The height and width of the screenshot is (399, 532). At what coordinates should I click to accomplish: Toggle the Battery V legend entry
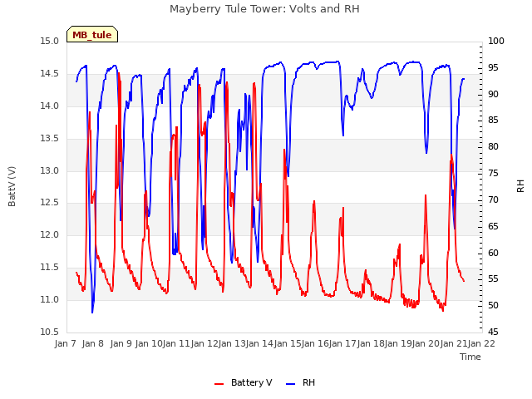[243, 382]
